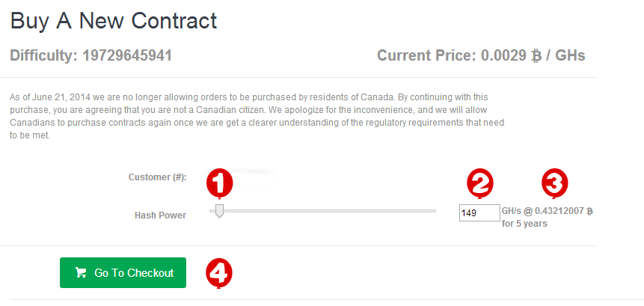This screenshot has width=644, height=306.
Task: Click red annotation marker number 1
Action: (x=219, y=182)
